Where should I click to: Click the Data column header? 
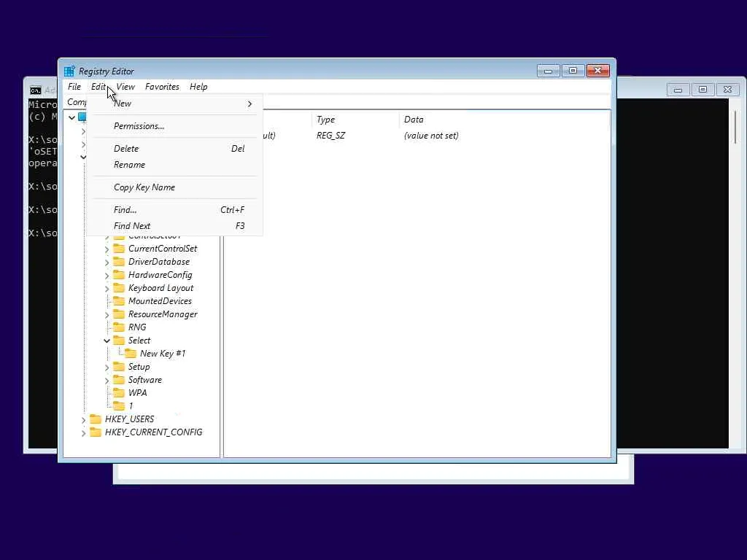pyautogui.click(x=504, y=120)
